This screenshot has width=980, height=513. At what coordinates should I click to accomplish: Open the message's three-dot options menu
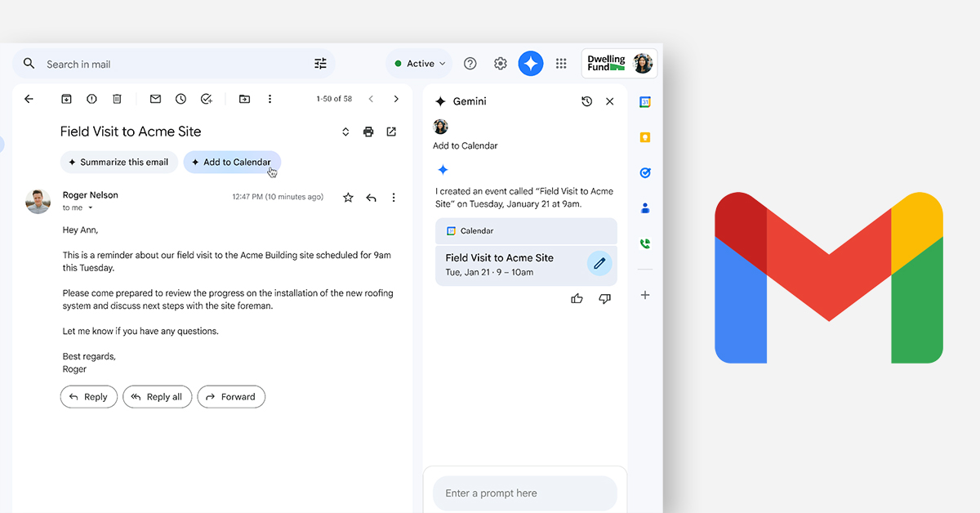coord(394,198)
